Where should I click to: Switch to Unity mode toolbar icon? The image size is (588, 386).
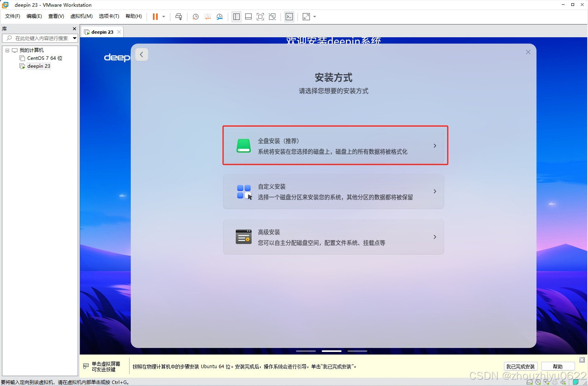pos(272,17)
